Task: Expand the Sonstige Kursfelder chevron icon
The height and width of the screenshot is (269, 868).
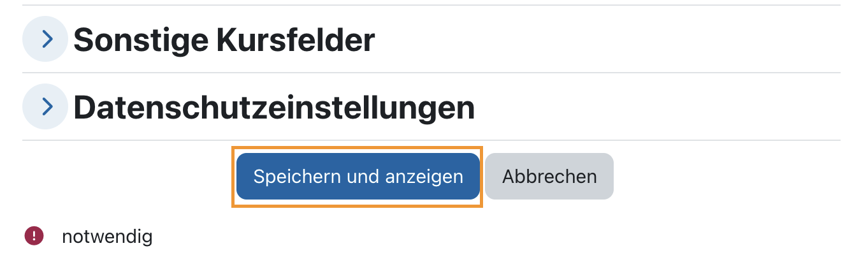Action: point(45,39)
